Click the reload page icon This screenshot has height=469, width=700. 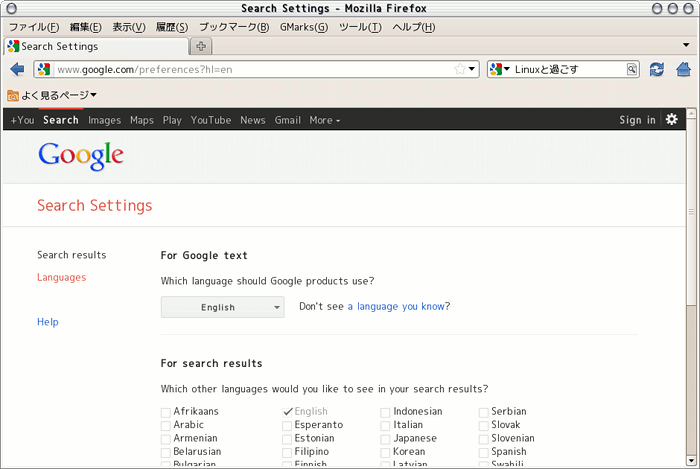point(657,69)
